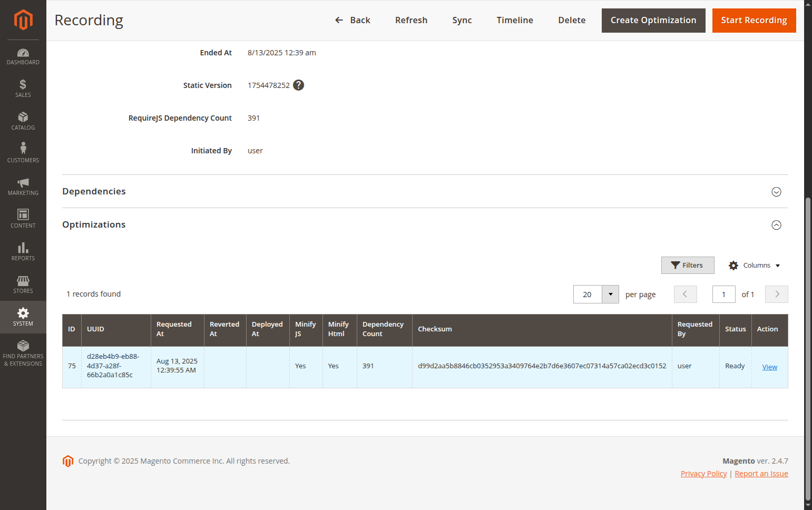Open the Reports menu
The image size is (812, 510).
pos(23,252)
